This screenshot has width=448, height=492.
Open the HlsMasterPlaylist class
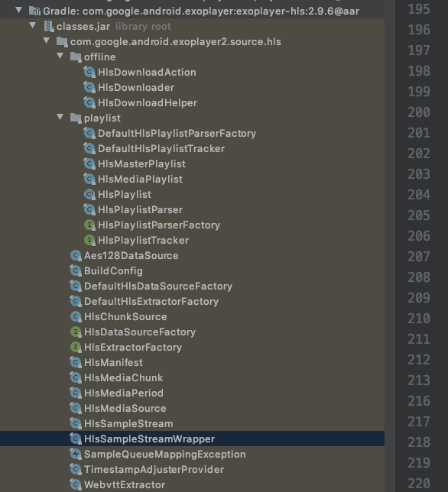(x=141, y=164)
